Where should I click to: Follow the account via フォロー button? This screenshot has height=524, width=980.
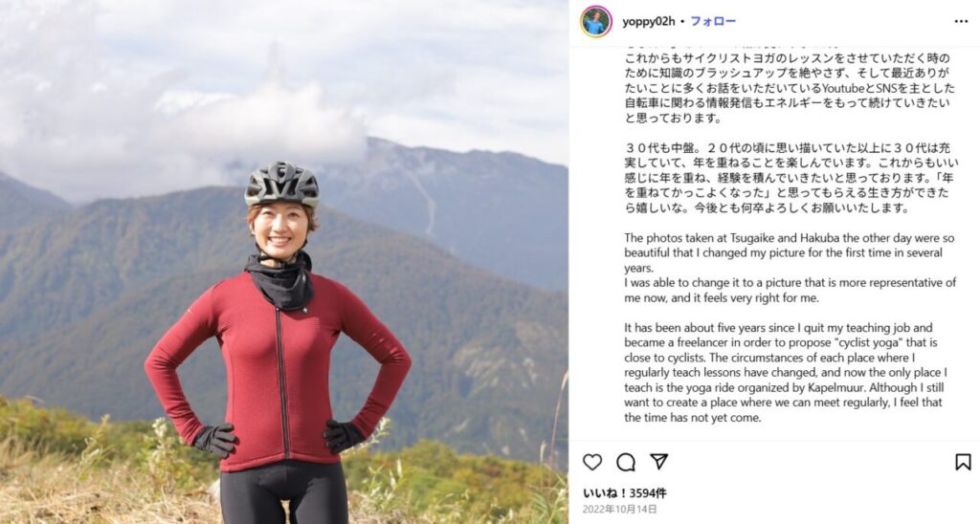pyautogui.click(x=713, y=21)
